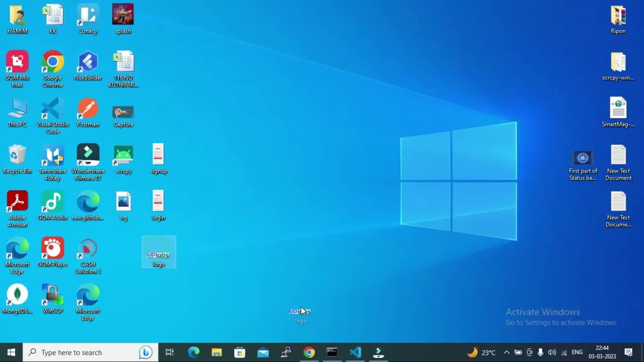Screen dimensions: 644x362
Task: Select the Ripon folder icon
Action: 618,19
